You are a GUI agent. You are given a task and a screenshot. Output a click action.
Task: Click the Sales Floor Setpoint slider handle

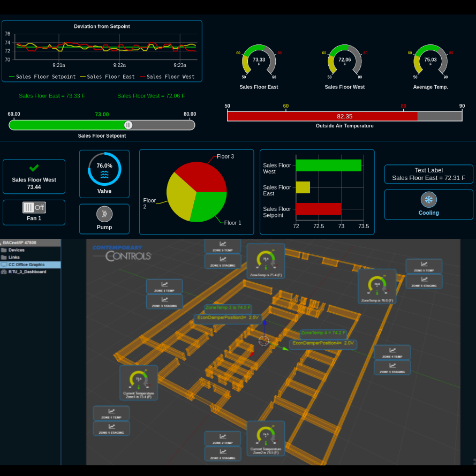pyautogui.click(x=129, y=125)
